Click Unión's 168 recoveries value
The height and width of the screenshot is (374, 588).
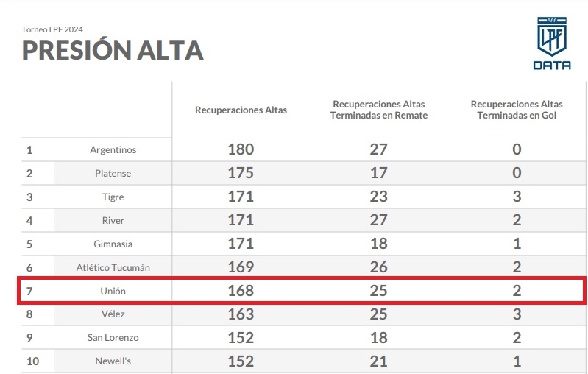(241, 291)
